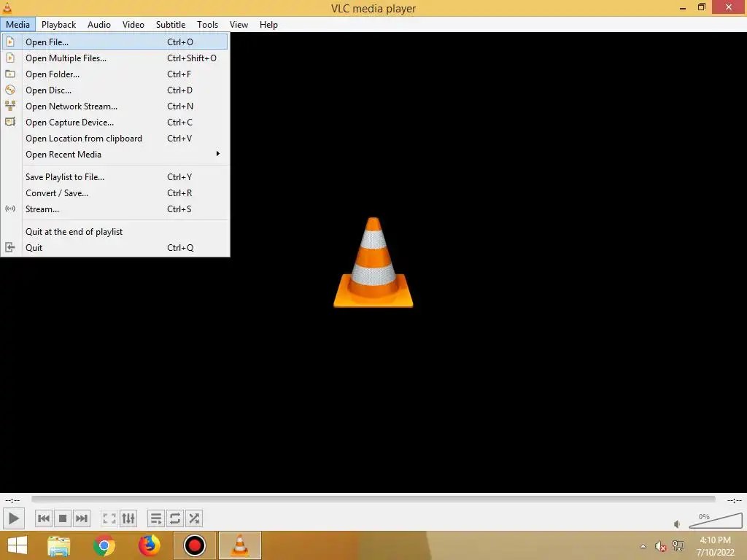Viewport: 747px width, 560px height.
Task: Click the network tray icon
Action: [x=678, y=545]
